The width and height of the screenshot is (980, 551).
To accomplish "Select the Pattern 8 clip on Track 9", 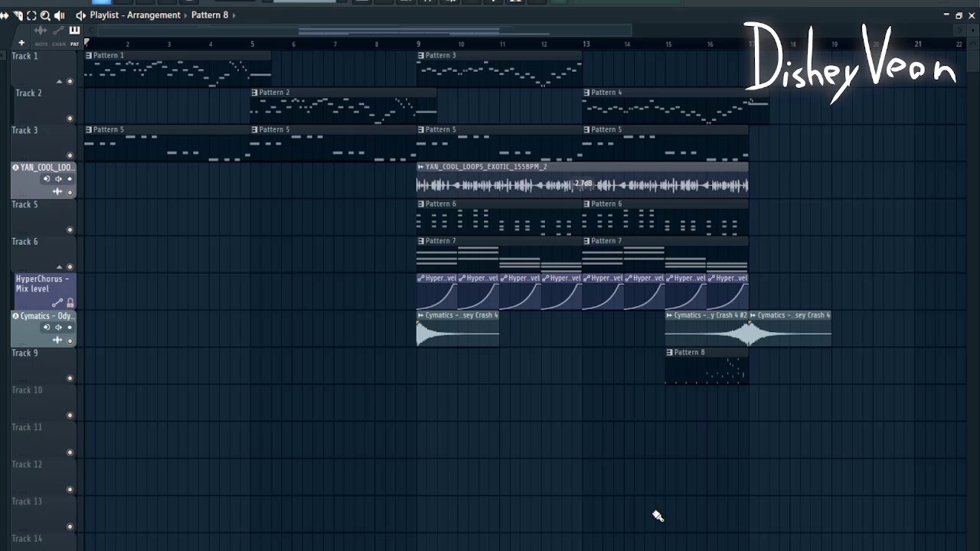I will click(706, 369).
